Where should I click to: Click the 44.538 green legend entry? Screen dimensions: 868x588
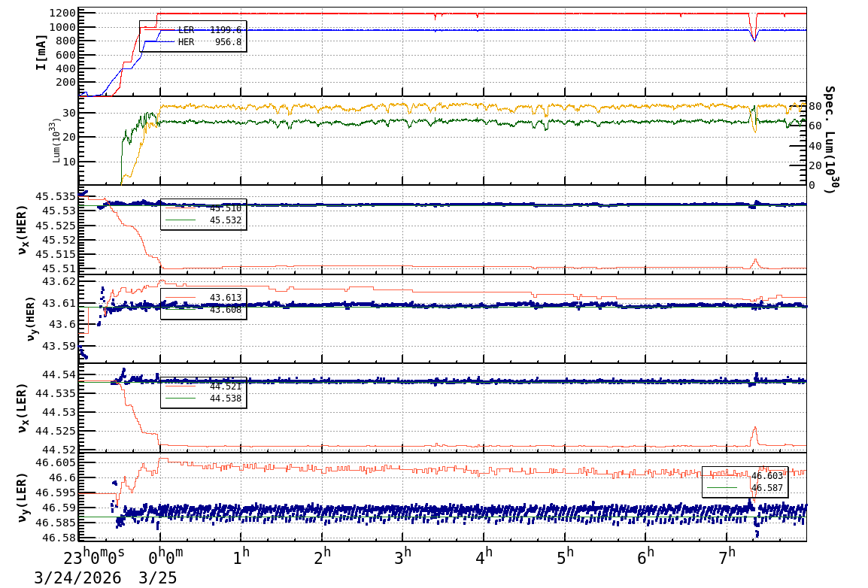(204, 399)
